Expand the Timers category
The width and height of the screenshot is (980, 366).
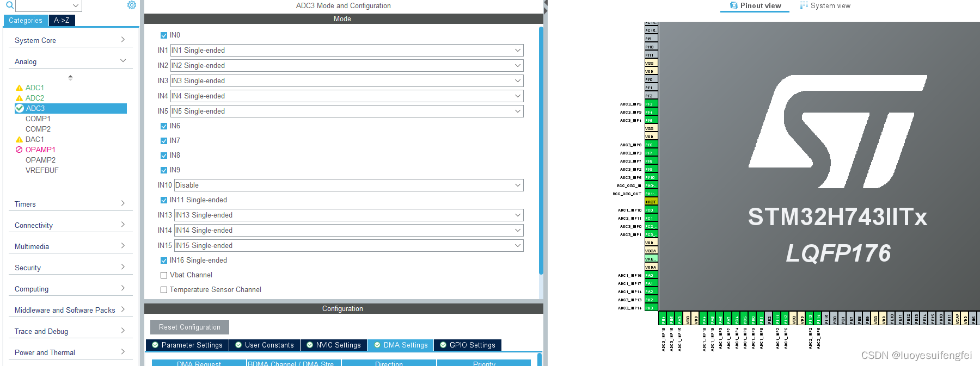[x=70, y=204]
